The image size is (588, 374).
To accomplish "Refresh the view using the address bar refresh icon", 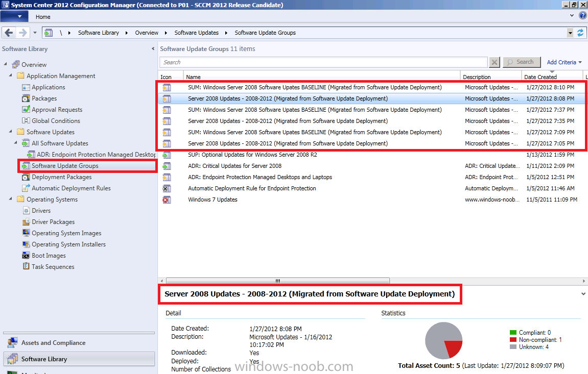I will [580, 33].
